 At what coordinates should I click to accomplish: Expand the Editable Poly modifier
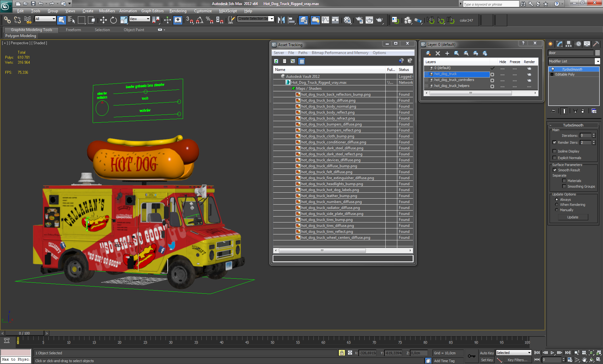coord(552,74)
